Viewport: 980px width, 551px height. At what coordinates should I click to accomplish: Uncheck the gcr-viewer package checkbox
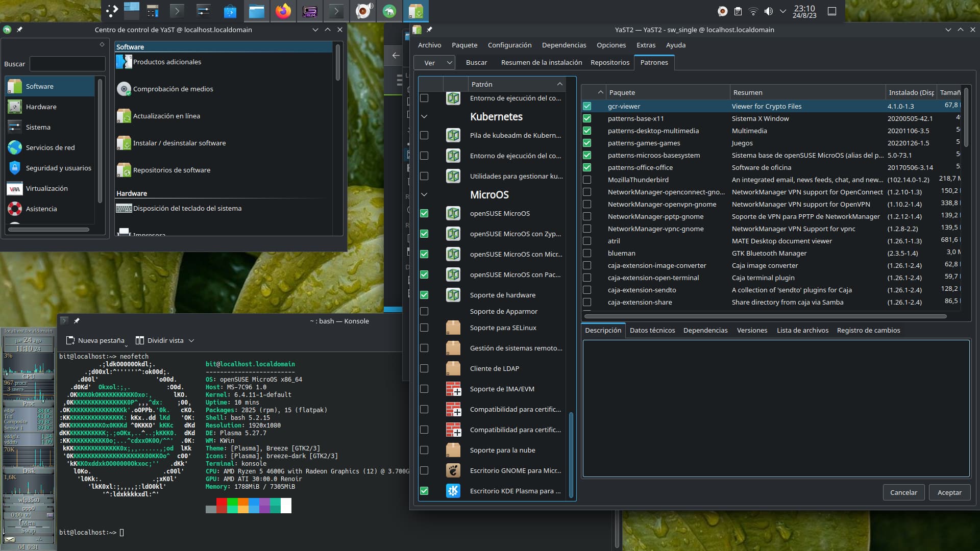click(587, 107)
